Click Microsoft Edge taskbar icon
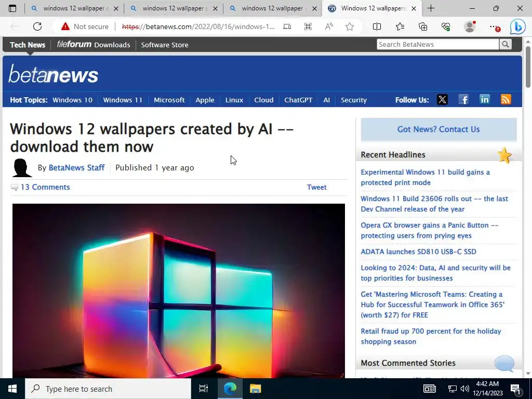This screenshot has height=399, width=532. [x=230, y=389]
